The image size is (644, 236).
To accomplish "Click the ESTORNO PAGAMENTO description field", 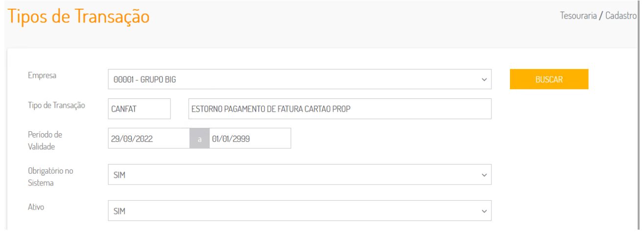I will 340,109.
